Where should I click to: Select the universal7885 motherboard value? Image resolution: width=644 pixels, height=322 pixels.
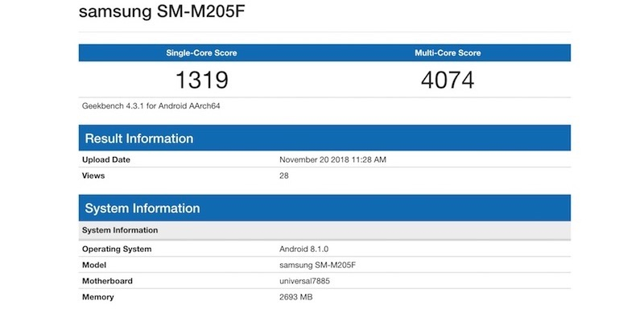coord(305,281)
